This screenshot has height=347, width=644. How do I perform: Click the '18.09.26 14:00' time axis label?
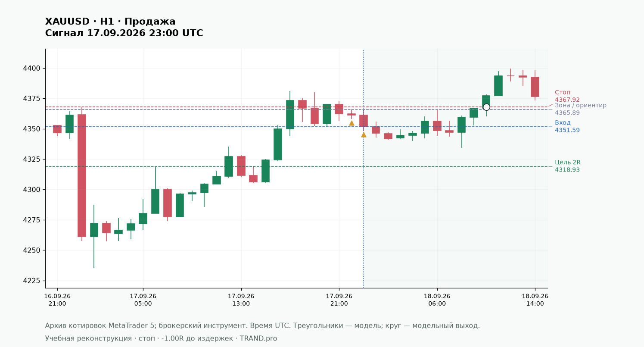click(x=535, y=300)
